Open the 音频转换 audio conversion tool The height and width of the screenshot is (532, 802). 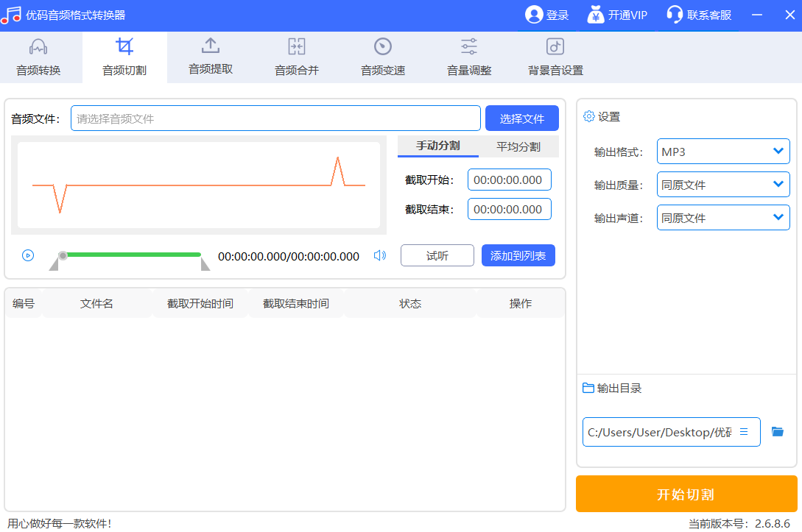coord(38,57)
